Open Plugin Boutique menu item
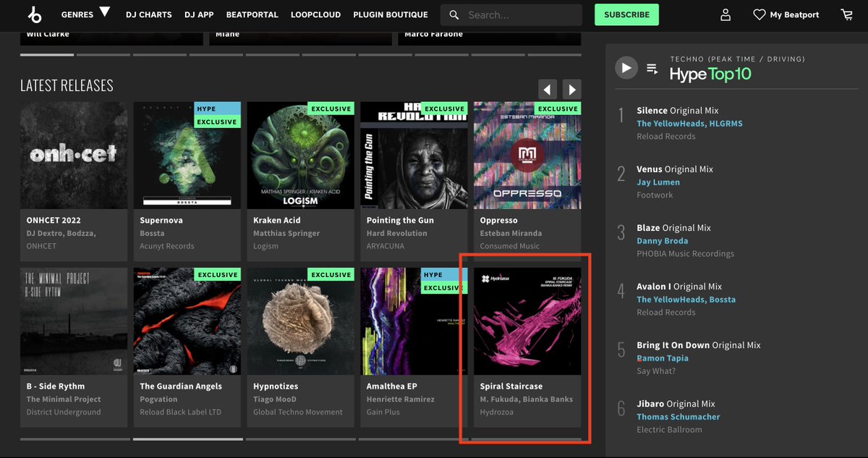 (391, 14)
